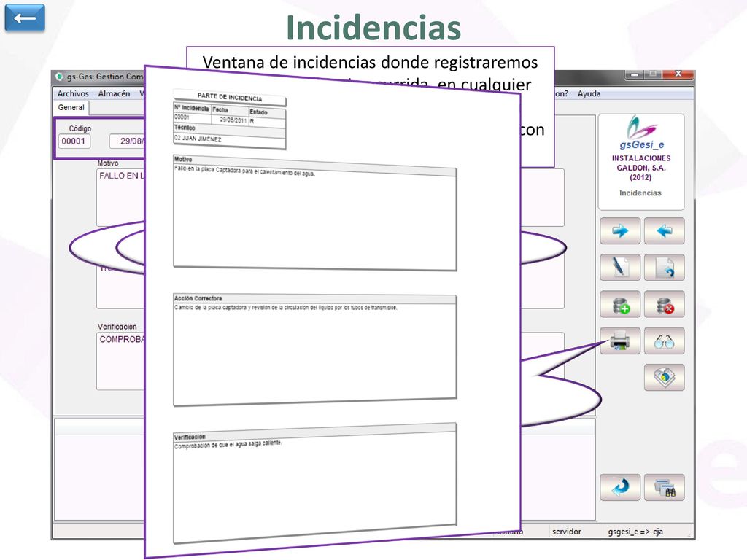Add new record with database plus icon

click(620, 304)
